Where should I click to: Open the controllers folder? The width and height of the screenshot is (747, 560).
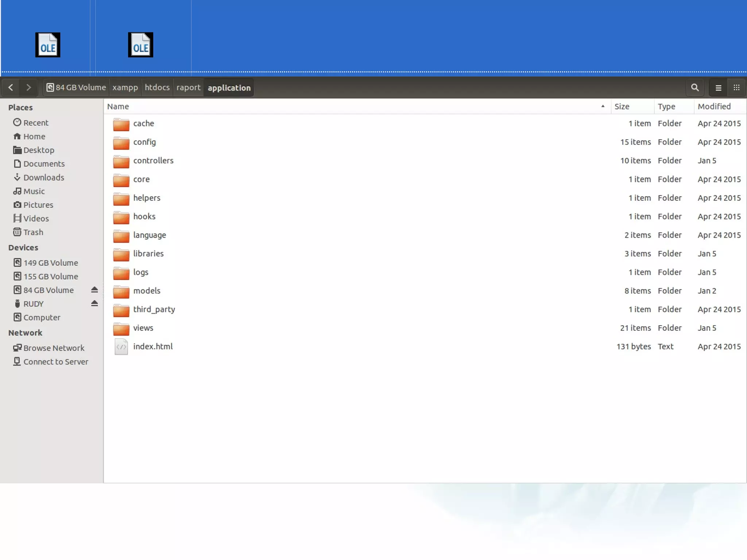(x=153, y=161)
